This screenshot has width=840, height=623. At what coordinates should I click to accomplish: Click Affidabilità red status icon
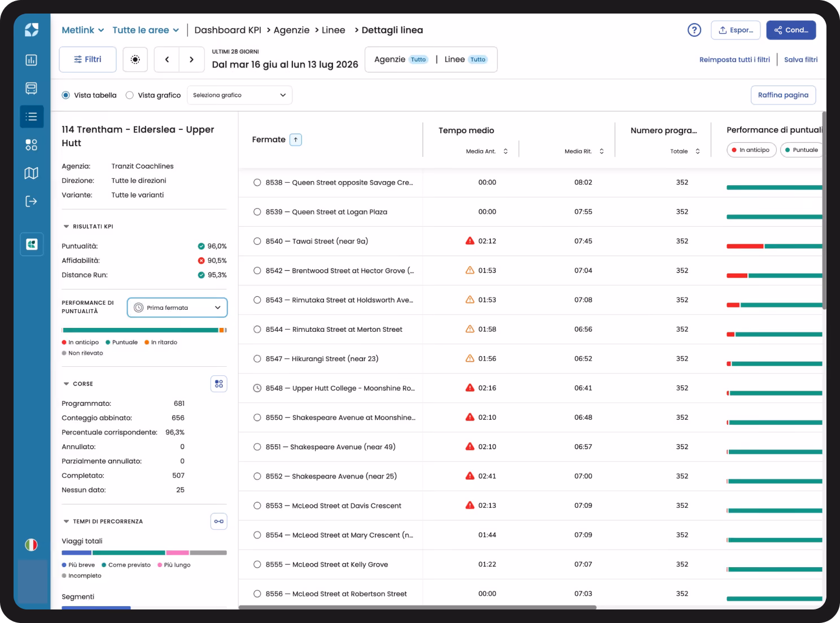pos(201,261)
